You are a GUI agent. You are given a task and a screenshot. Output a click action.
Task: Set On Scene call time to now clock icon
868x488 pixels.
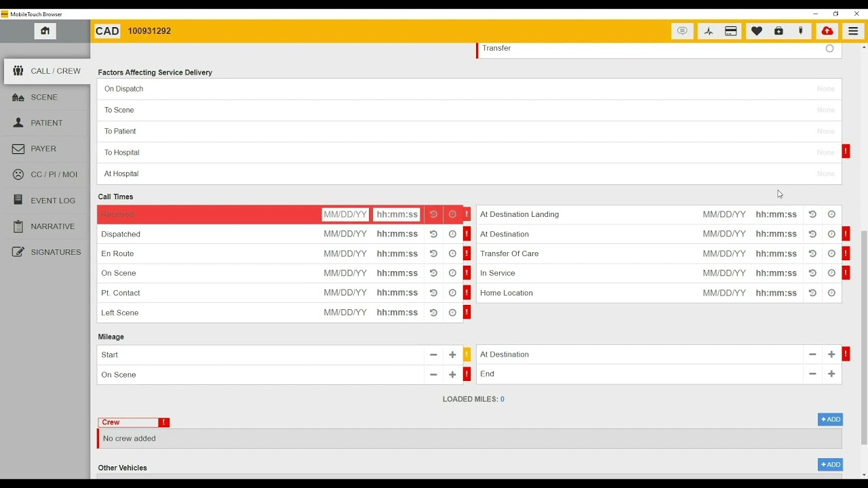coord(452,273)
